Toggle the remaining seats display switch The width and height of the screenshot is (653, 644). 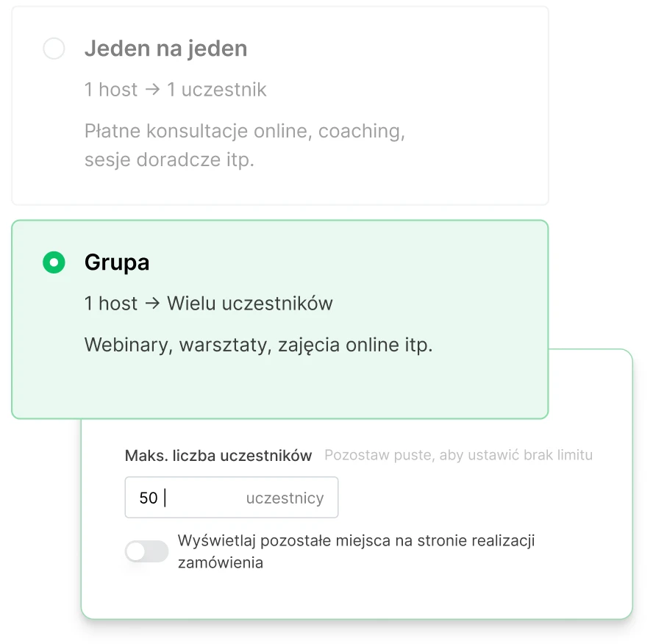tap(147, 551)
